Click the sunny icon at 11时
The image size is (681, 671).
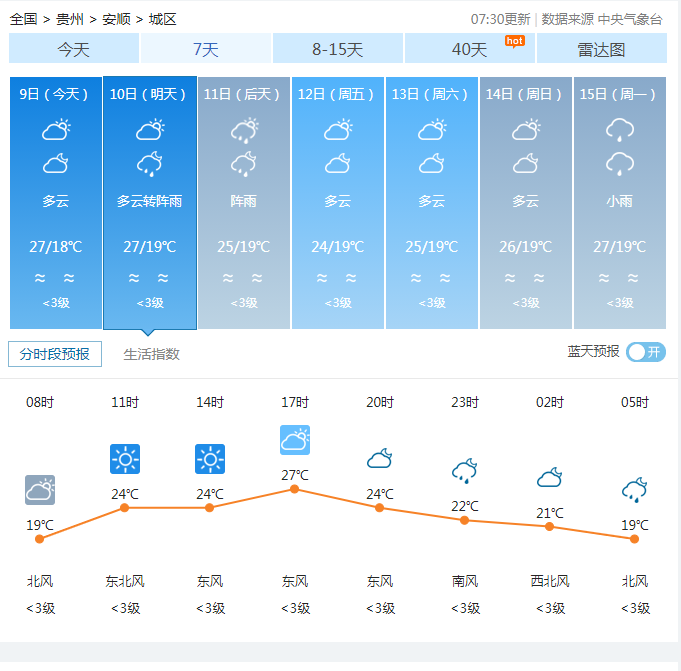(x=125, y=459)
